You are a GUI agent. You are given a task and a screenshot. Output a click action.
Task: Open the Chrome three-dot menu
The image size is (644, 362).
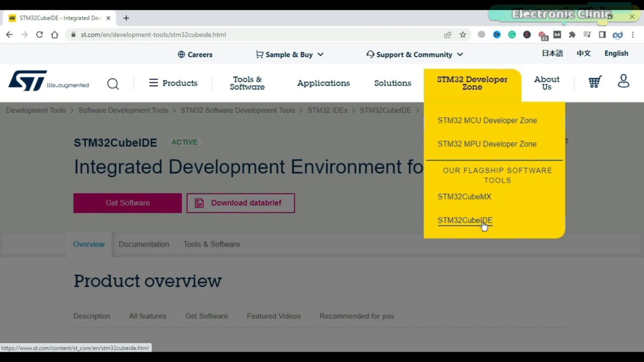633,35
